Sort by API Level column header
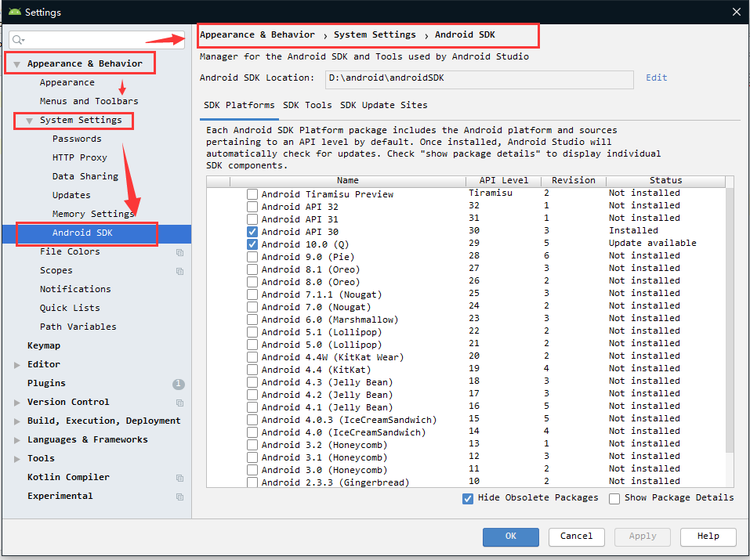The height and width of the screenshot is (560, 750). (x=504, y=181)
